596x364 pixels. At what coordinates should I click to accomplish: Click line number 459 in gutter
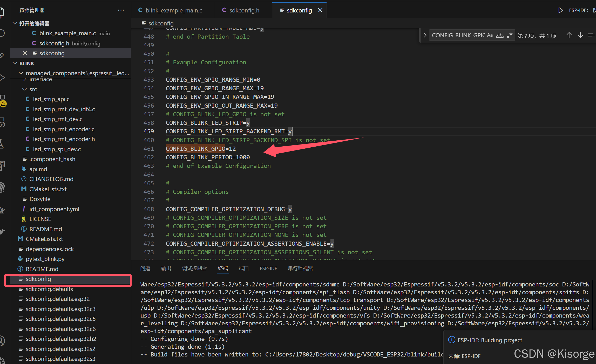pyautogui.click(x=148, y=131)
